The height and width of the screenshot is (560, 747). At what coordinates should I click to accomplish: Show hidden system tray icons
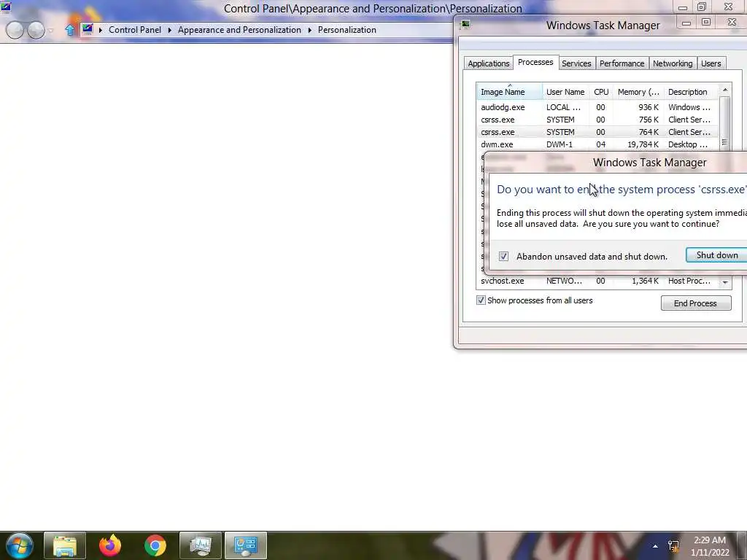(655, 546)
